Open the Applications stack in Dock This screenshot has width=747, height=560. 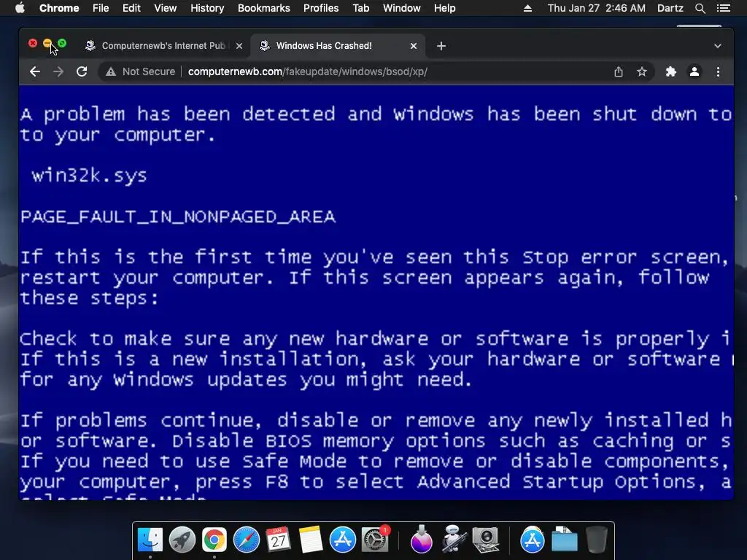(532, 540)
